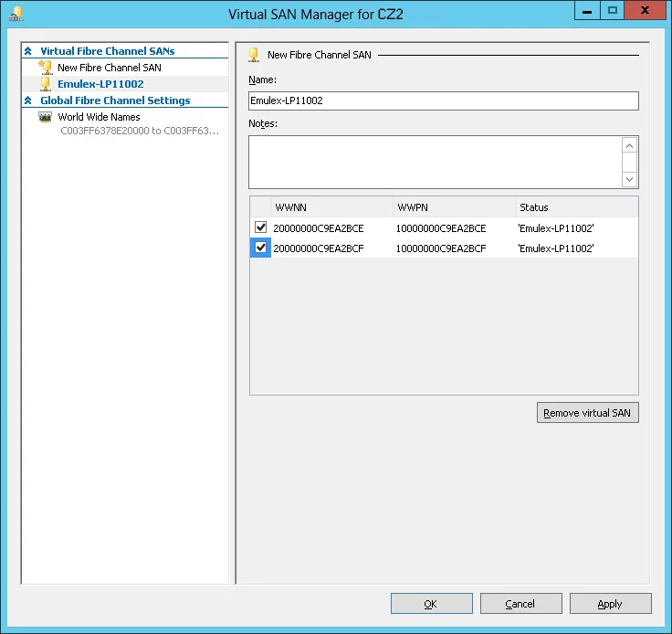This screenshot has width=672, height=634.
Task: Sort by the Status column header
Action: click(x=577, y=207)
